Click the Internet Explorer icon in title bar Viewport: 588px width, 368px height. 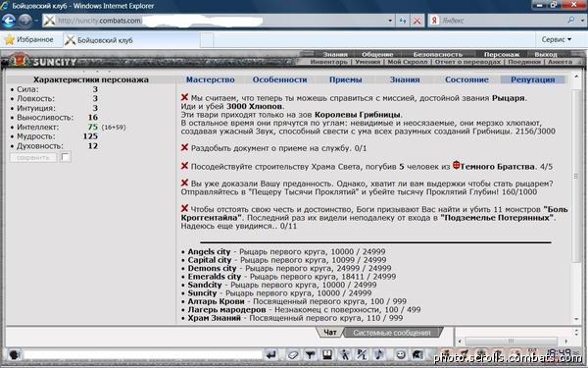5,6
